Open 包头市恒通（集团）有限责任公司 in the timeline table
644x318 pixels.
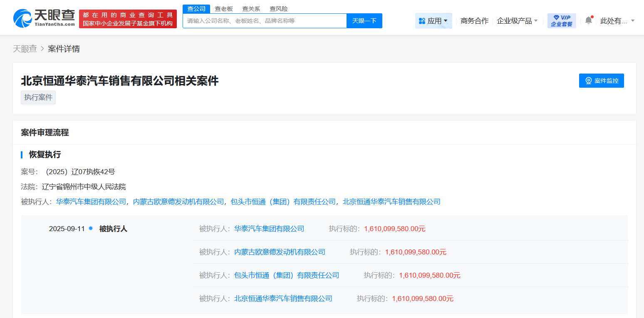click(x=287, y=275)
